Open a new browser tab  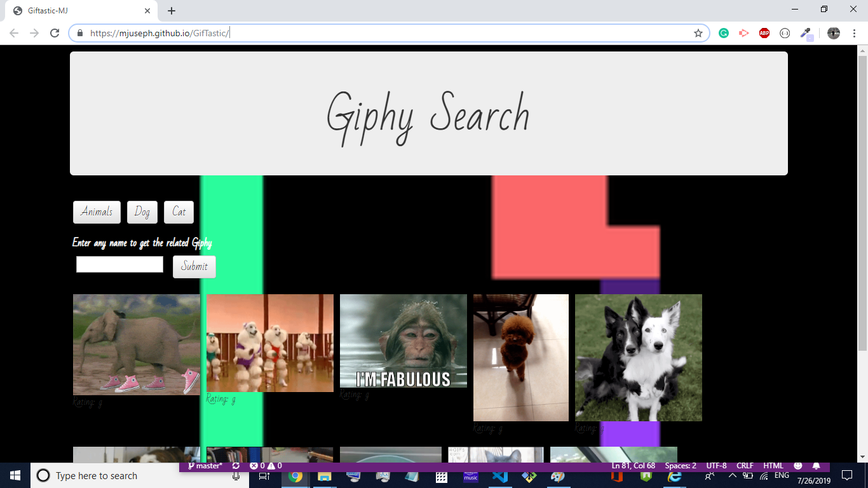[x=172, y=11]
